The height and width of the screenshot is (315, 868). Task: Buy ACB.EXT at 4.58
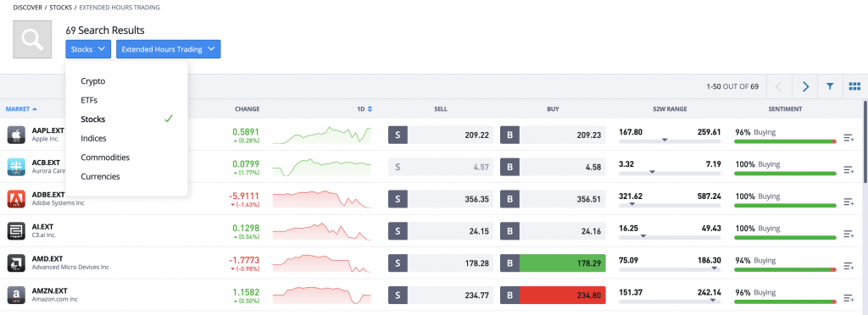(x=553, y=167)
